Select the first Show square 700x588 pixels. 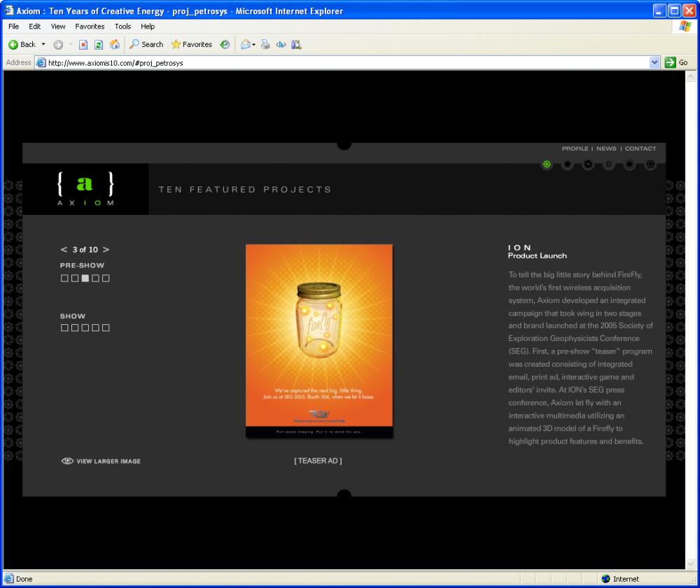click(x=64, y=328)
